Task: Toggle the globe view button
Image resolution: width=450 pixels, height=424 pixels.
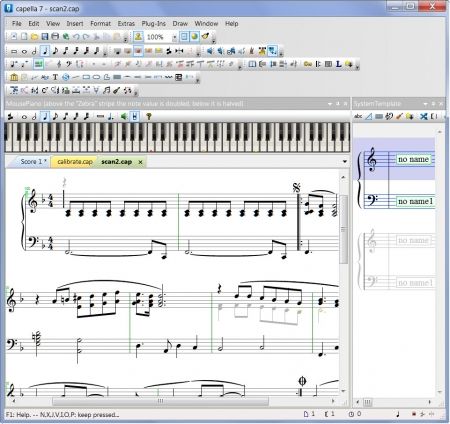Action: [194, 36]
